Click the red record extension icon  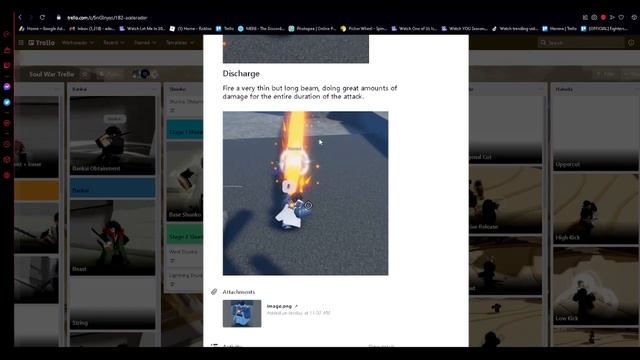coord(603,18)
